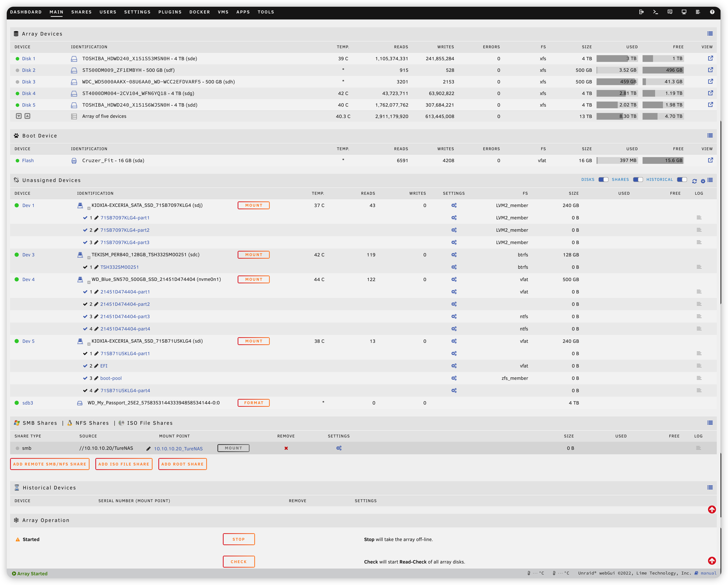This screenshot has height=585, width=728.
Task: Open the manual link in footer
Action: click(708, 573)
